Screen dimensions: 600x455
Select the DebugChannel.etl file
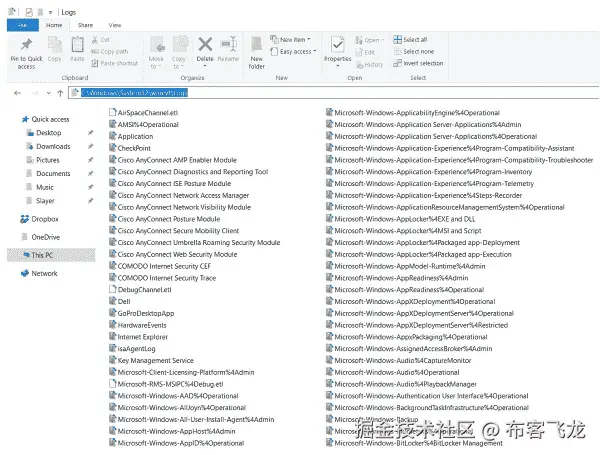click(140, 289)
